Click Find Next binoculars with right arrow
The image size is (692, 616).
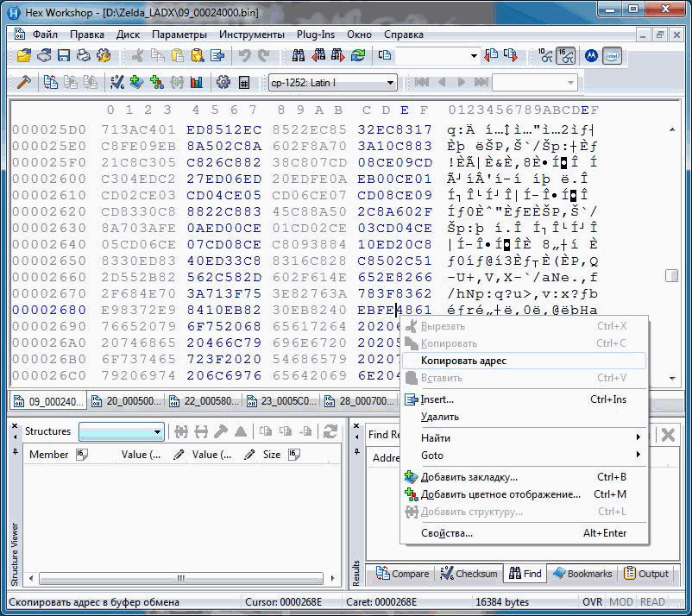pos(337,55)
